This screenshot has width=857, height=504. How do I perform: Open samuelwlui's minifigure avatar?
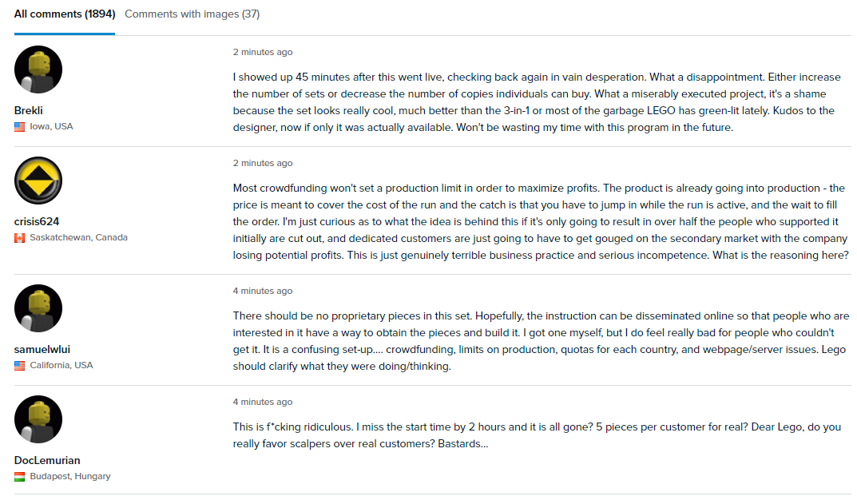pos(38,308)
